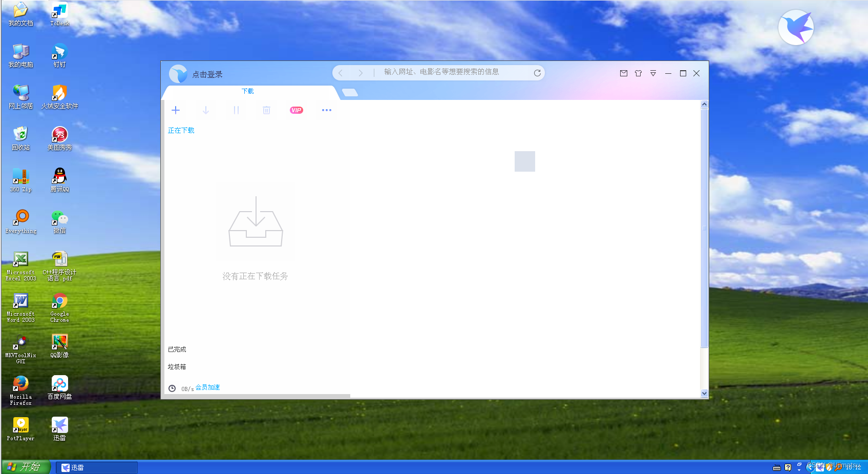Select the Everything desktop icon

pos(20,221)
